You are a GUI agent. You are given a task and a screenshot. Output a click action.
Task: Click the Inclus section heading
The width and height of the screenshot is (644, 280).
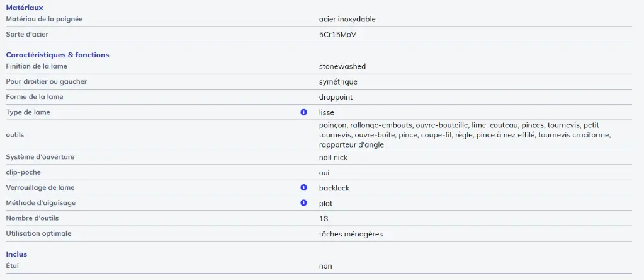coord(16,254)
